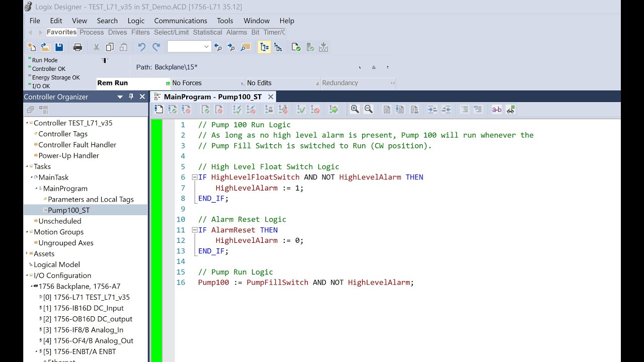Screen dimensions: 644x362
Task: Click the Copy icon
Action: pos(110,47)
